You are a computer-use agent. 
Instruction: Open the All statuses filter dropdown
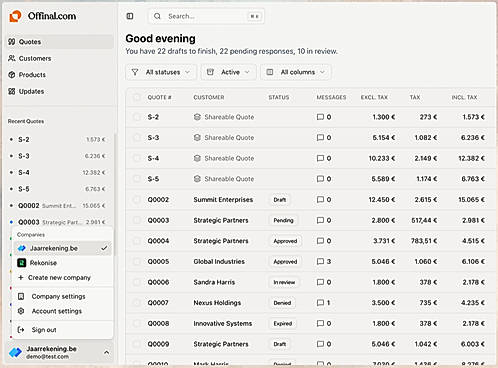pyautogui.click(x=161, y=72)
